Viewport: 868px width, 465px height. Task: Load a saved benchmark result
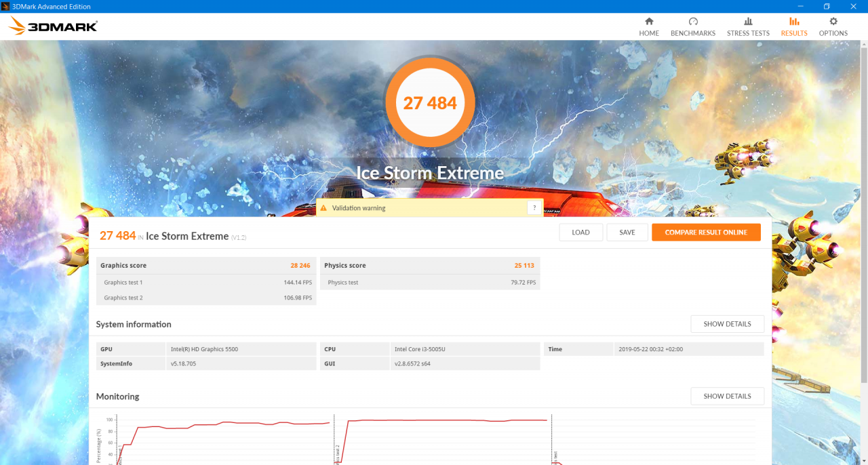click(x=581, y=232)
